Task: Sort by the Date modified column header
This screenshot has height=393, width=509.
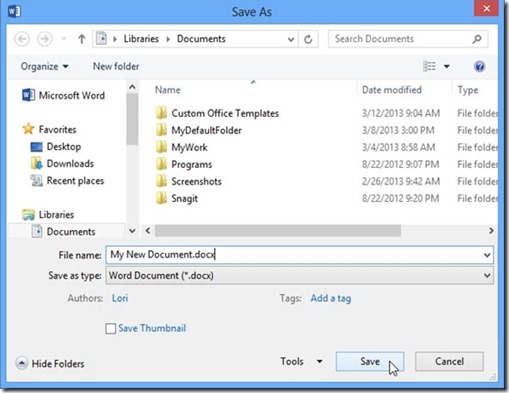Action: click(x=392, y=90)
